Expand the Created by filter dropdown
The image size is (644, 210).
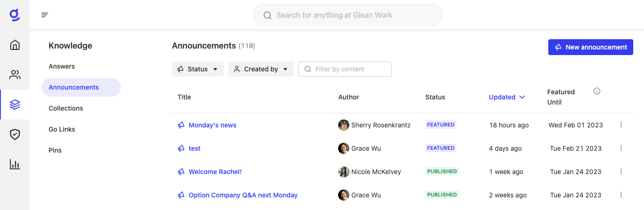(261, 69)
